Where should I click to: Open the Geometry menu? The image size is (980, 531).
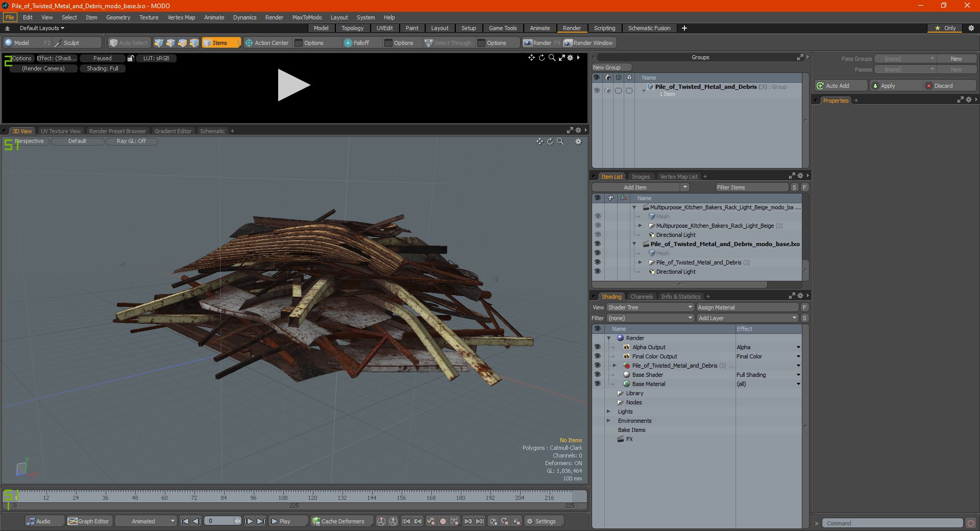coord(118,17)
